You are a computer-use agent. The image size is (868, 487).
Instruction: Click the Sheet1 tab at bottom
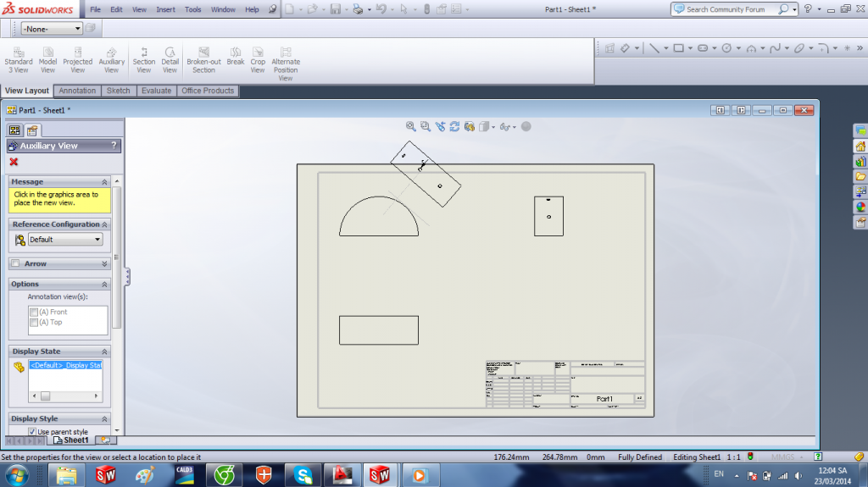71,440
